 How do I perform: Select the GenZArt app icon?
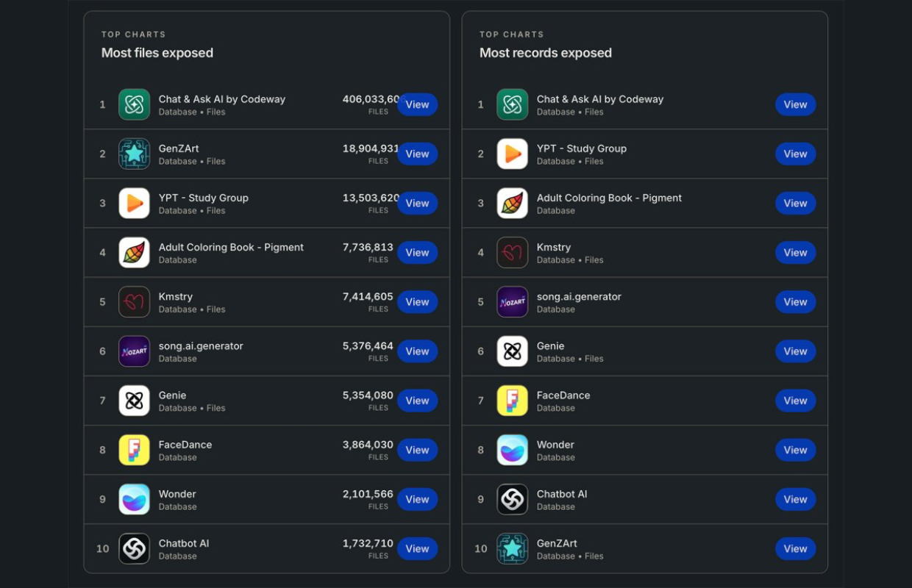(135, 154)
